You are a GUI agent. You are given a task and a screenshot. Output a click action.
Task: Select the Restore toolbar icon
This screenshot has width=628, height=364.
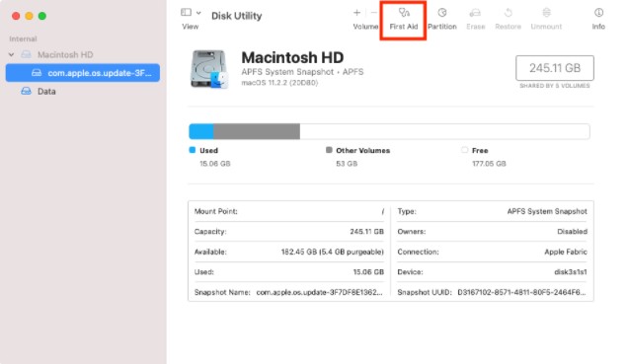(508, 20)
